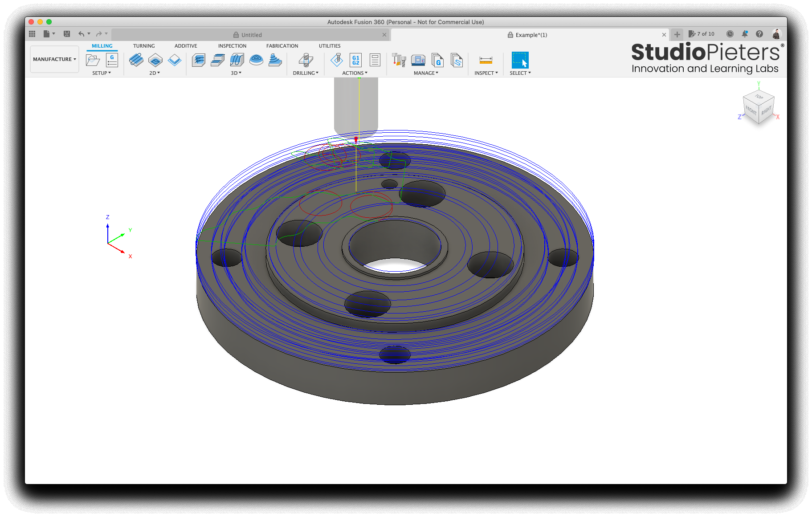Open the File icon dropdown arrow
Image resolution: width=812 pixels, height=517 pixels.
[x=54, y=33]
